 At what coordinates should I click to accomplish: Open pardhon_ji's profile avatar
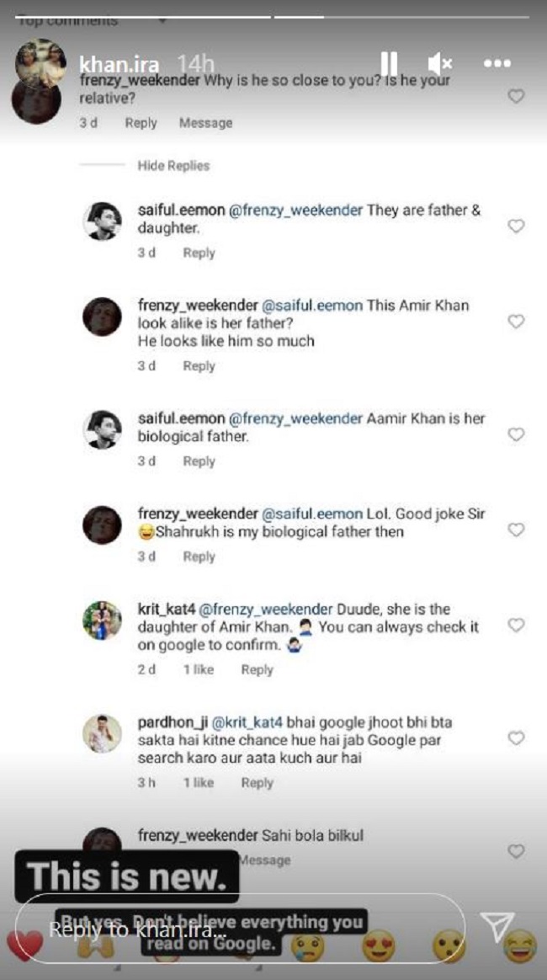click(x=102, y=733)
